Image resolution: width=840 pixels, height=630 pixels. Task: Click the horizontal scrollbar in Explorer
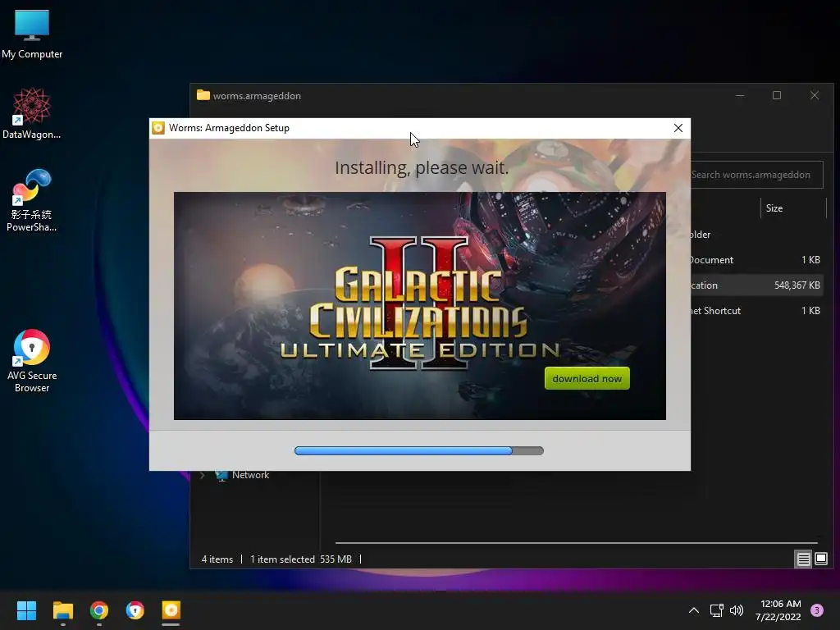click(577, 543)
